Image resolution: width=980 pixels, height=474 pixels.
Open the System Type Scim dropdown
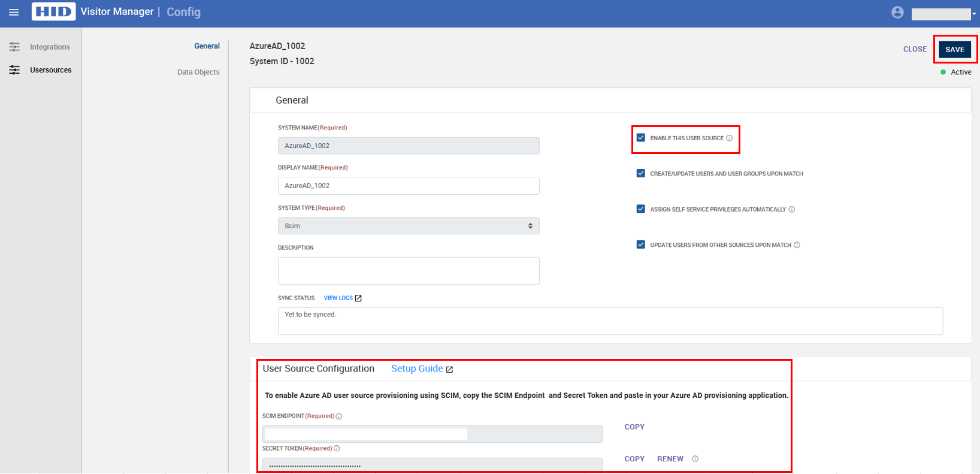409,226
